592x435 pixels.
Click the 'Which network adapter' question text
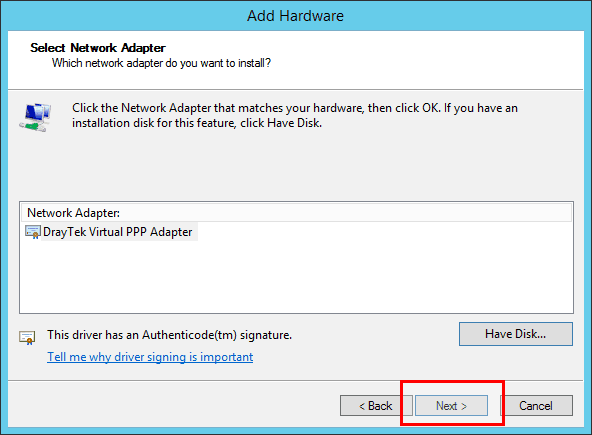(x=161, y=63)
